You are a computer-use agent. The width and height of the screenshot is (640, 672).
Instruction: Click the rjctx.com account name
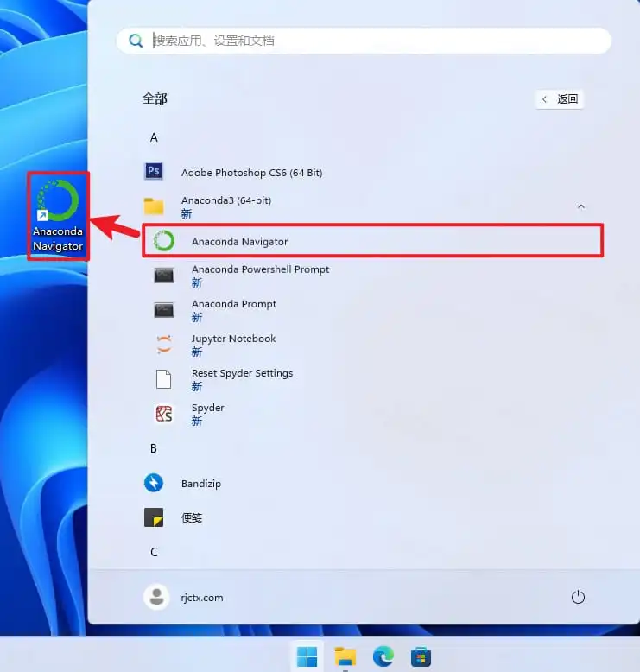(201, 598)
